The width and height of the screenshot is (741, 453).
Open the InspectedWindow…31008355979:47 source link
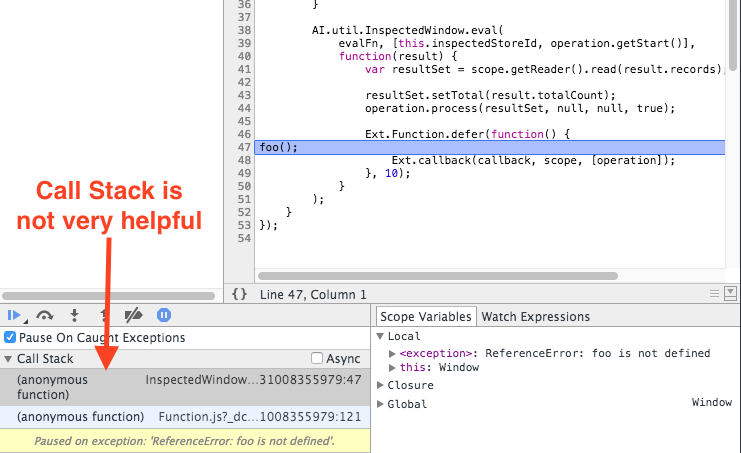pos(253,380)
